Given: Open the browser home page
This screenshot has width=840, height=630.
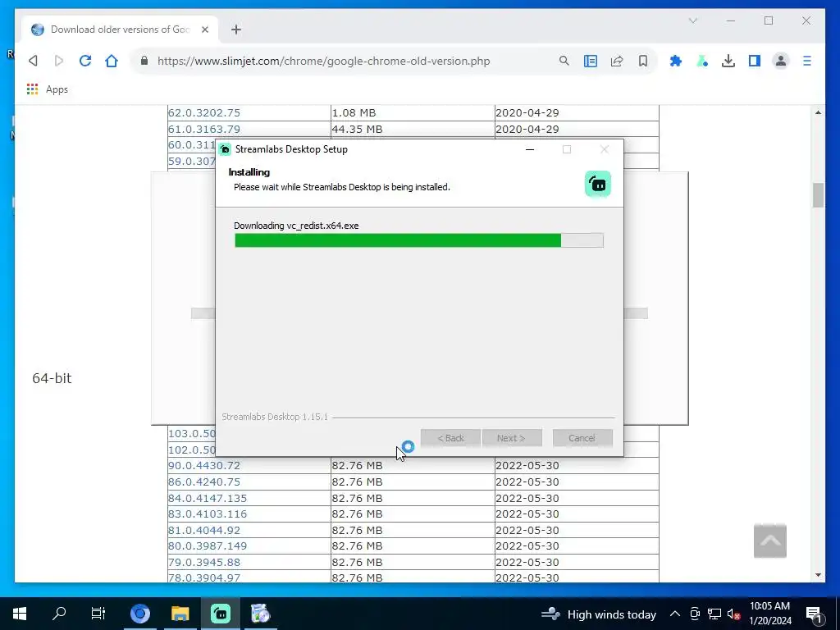Looking at the screenshot, I should tap(112, 61).
